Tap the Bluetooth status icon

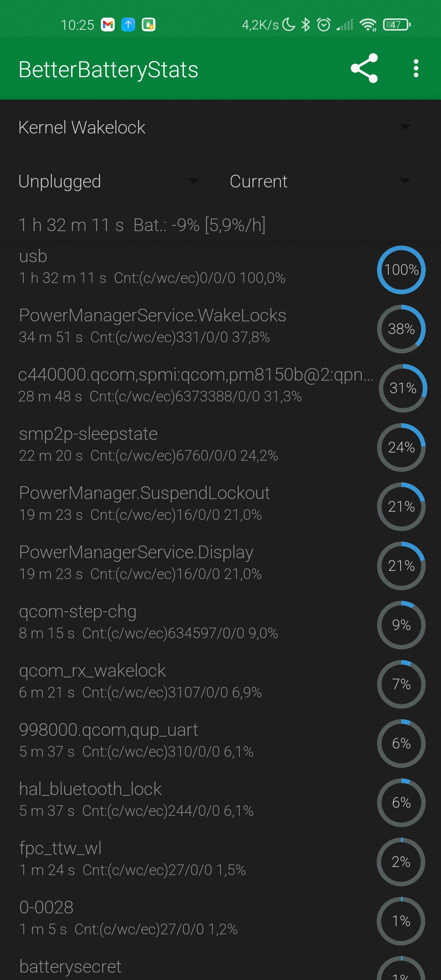click(305, 25)
